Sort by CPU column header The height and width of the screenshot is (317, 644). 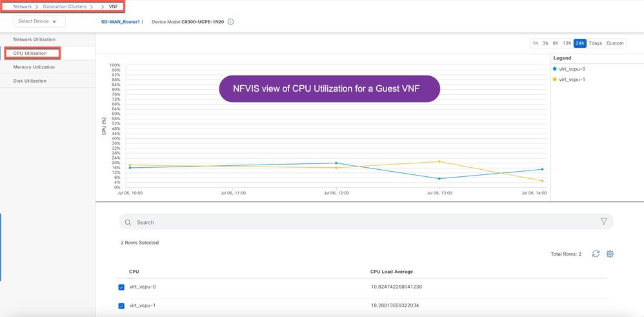(134, 272)
